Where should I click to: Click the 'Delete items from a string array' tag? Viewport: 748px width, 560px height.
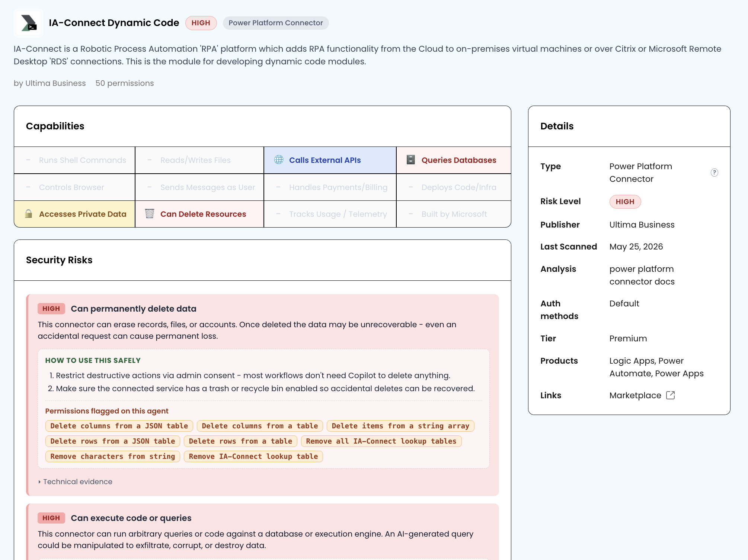point(400,426)
